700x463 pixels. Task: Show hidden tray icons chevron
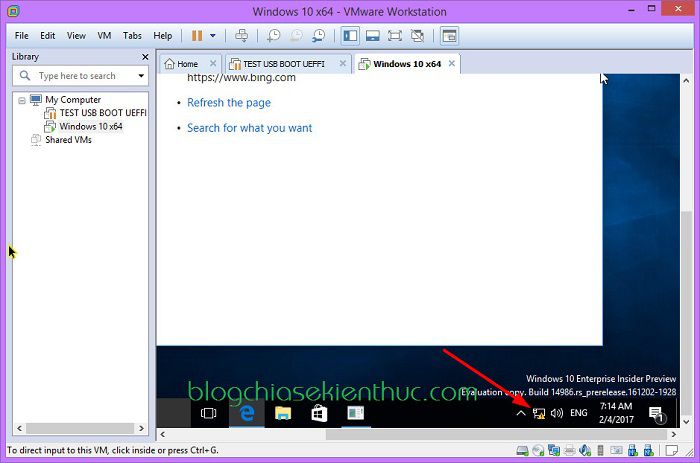521,413
